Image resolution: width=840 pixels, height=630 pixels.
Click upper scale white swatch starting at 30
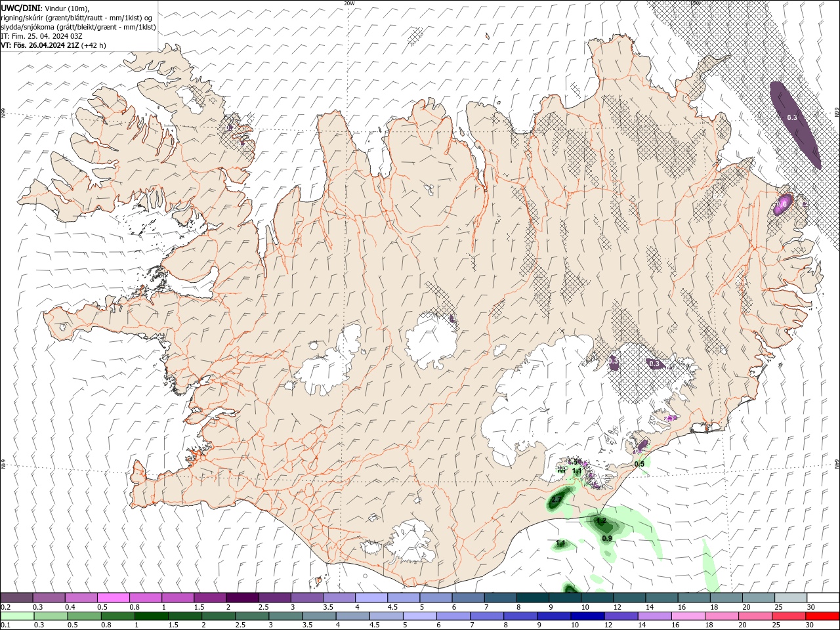pyautogui.click(x=822, y=597)
